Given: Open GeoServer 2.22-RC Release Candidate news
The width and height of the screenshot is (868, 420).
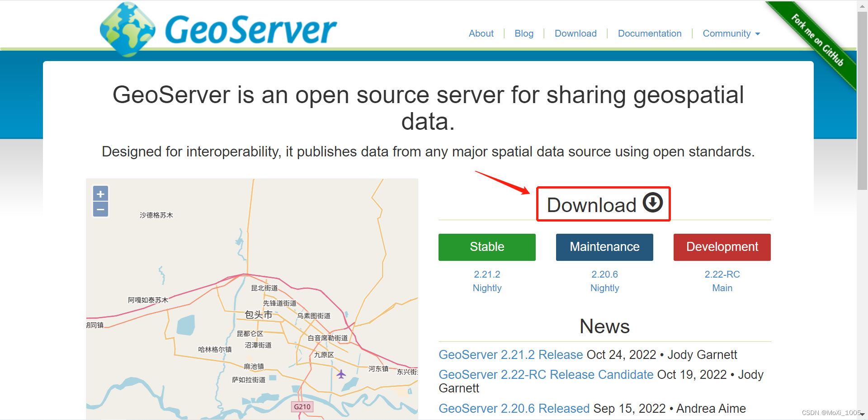Looking at the screenshot, I should [x=546, y=375].
